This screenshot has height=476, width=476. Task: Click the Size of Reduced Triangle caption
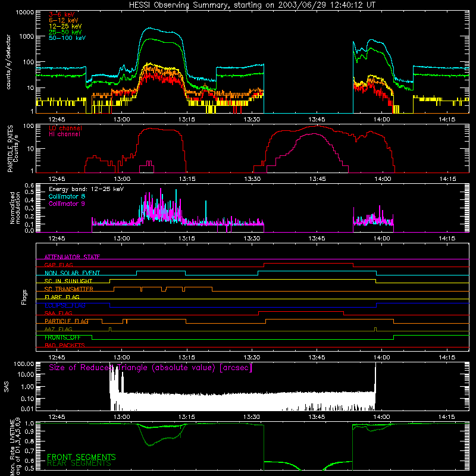point(151,368)
